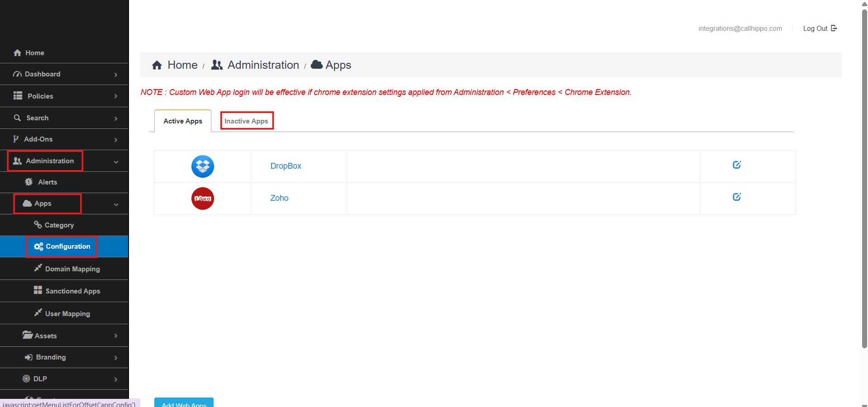This screenshot has width=868, height=407.
Task: Expand the Add-Ons menu chevron
Action: point(116,140)
